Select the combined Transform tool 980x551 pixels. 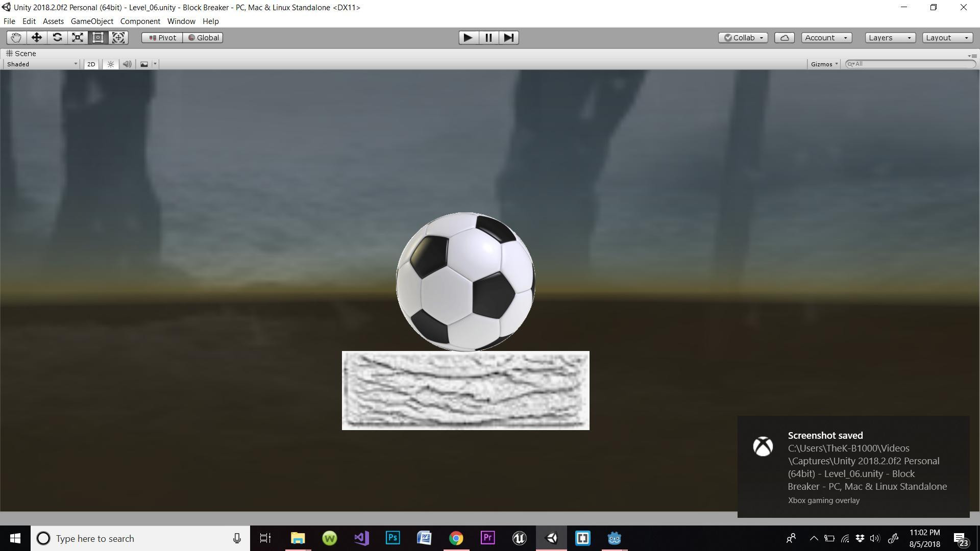click(118, 38)
